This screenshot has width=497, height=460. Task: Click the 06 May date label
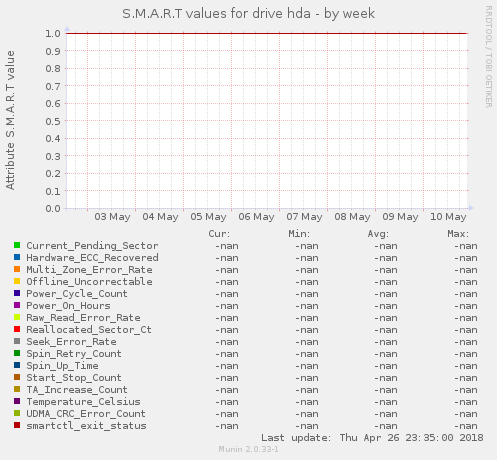[256, 217]
